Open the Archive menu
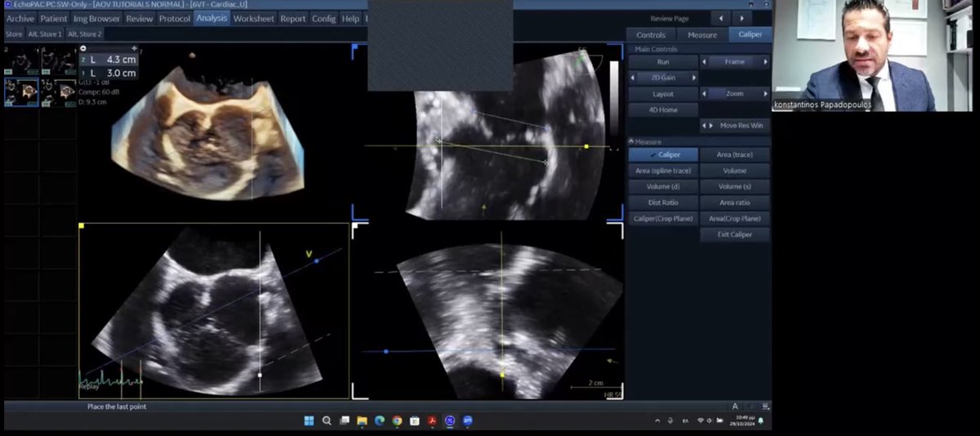The width and height of the screenshot is (980, 436). (x=20, y=18)
